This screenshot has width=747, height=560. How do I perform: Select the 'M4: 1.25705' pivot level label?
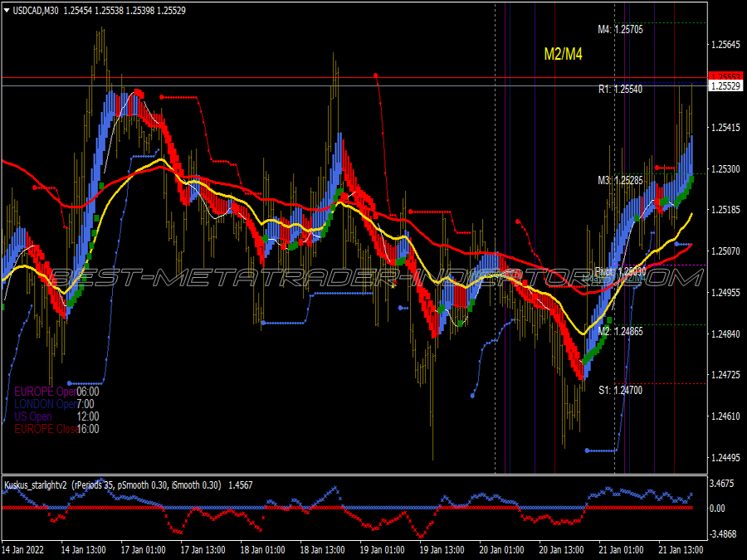(620, 30)
